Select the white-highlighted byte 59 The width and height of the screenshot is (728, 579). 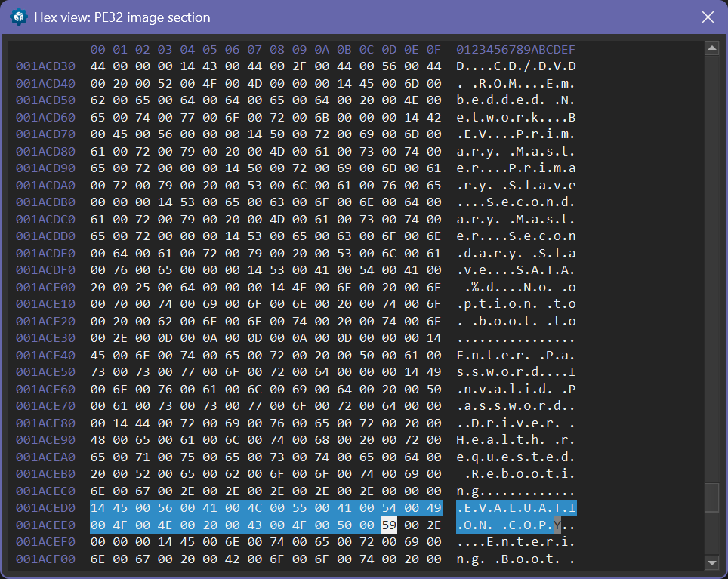pos(389,525)
